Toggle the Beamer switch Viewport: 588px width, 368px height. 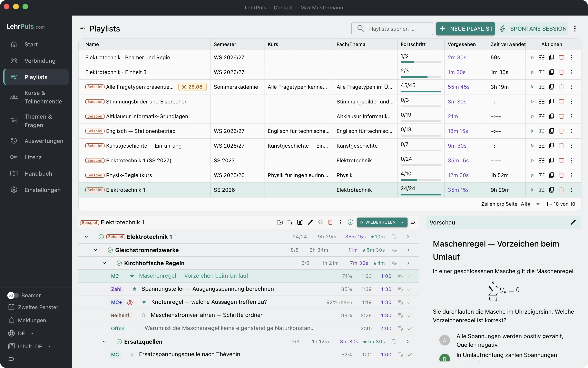[x=13, y=295]
